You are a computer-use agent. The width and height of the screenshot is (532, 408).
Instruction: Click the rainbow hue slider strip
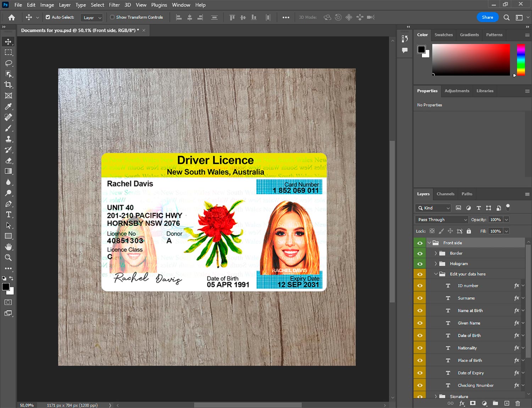pos(521,59)
